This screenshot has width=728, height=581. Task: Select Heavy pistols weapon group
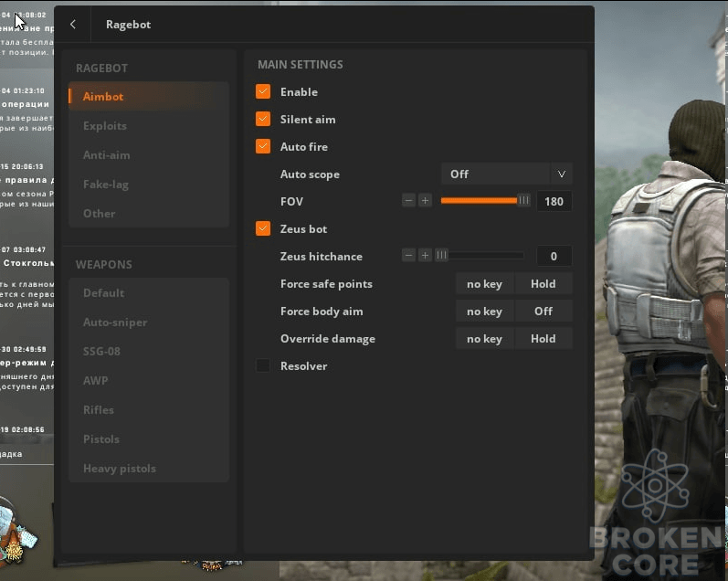coord(149,468)
